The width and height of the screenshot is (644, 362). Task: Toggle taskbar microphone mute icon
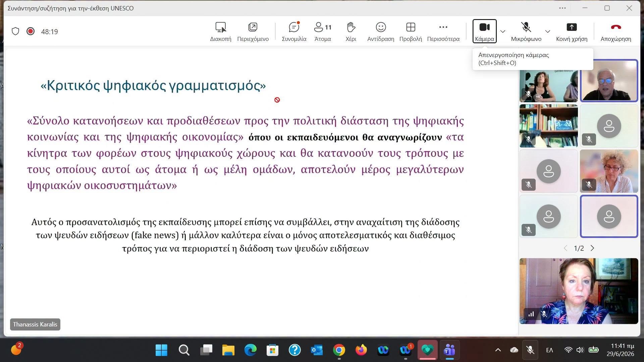pos(530,350)
